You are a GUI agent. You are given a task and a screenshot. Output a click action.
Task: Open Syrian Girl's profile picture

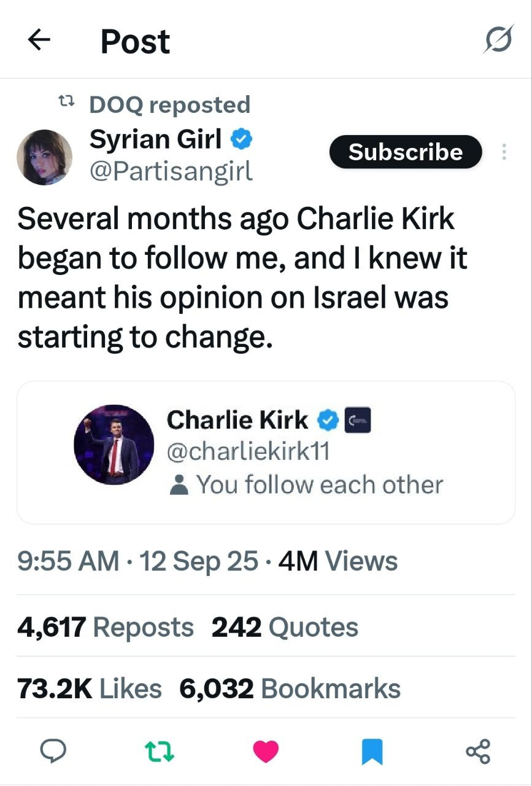coord(44,157)
